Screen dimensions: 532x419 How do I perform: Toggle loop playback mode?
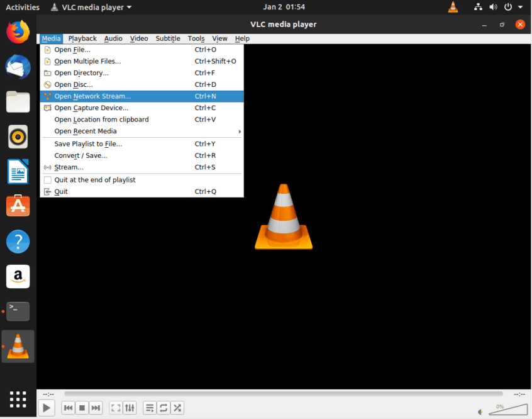tap(163, 408)
